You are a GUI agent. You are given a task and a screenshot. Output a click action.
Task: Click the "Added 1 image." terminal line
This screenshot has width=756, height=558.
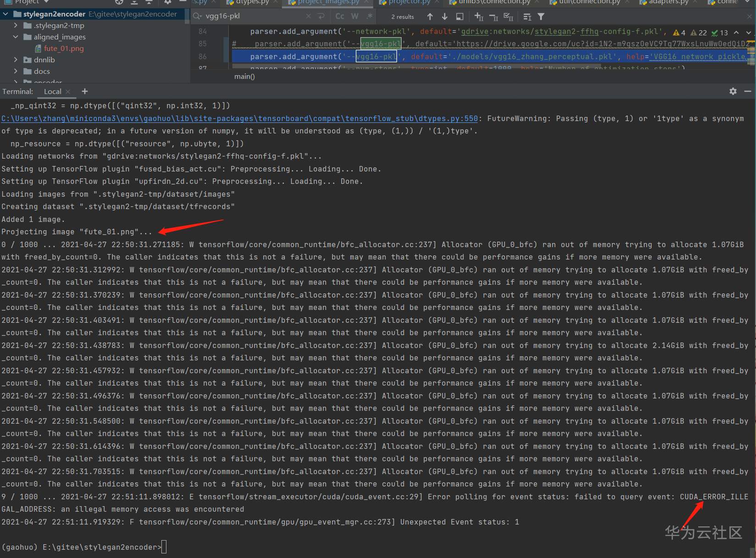[33, 219]
